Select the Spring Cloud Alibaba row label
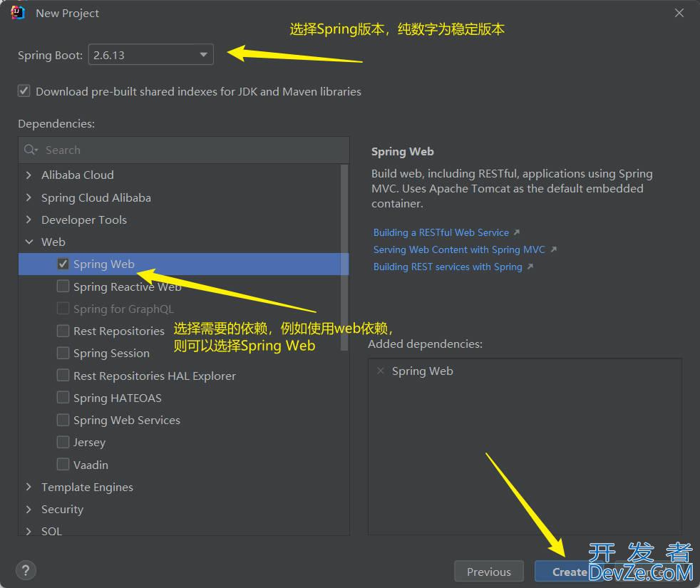Viewport: 700px width, 588px height. pyautogui.click(x=96, y=197)
